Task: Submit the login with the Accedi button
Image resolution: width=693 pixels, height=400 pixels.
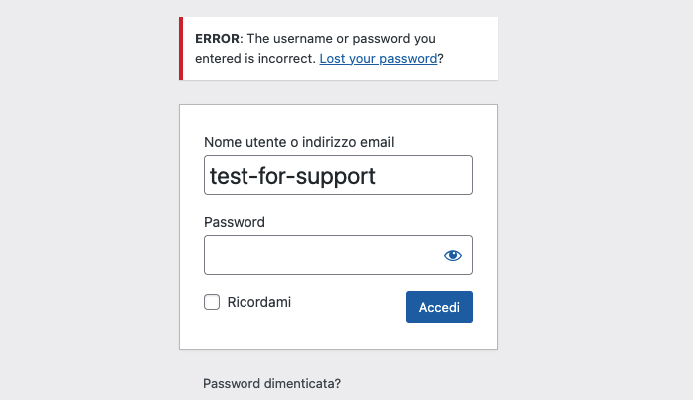Action: click(439, 307)
